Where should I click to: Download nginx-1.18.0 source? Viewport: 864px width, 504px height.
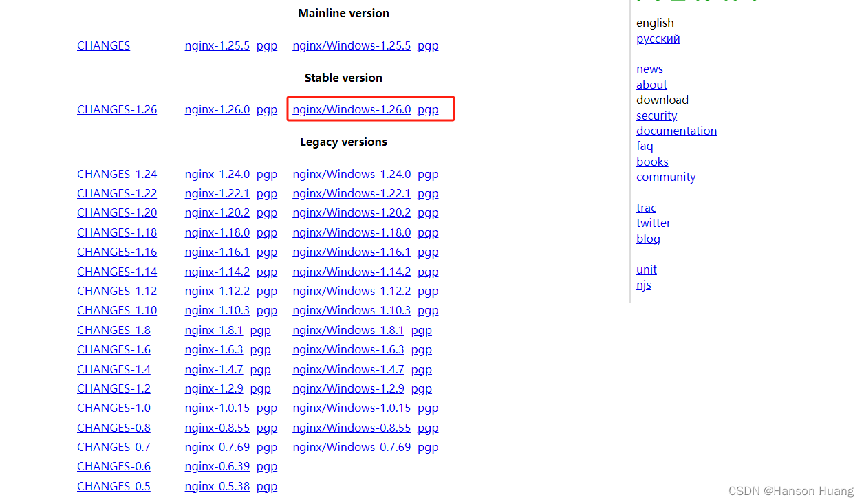coord(217,232)
